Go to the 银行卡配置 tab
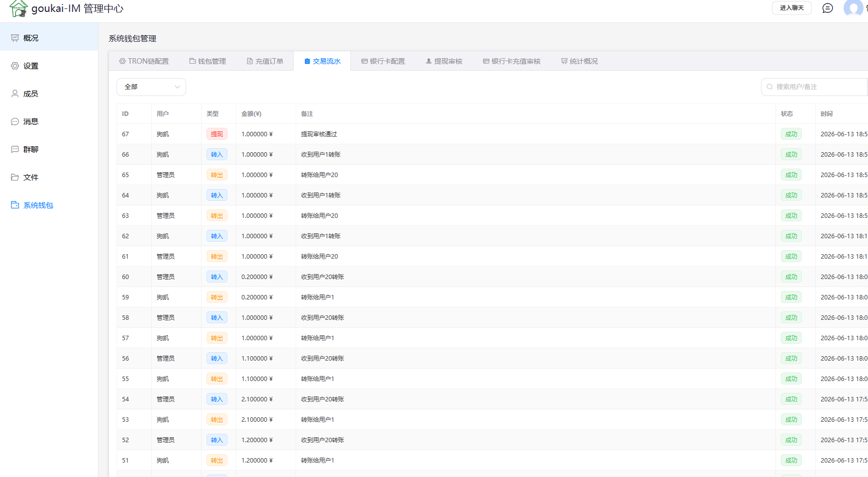The image size is (868, 477). click(x=383, y=61)
